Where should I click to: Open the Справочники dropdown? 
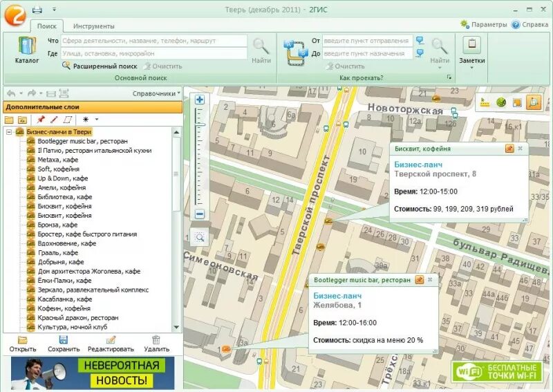[x=156, y=93]
